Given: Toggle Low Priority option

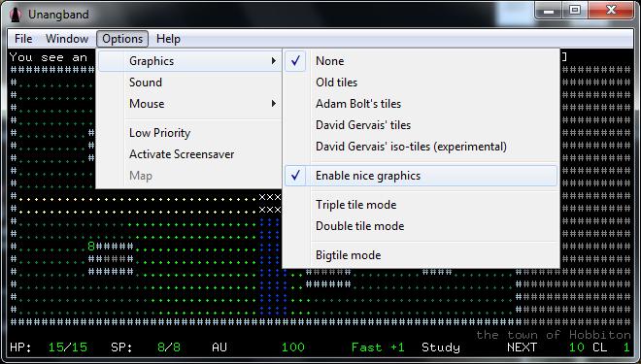Looking at the screenshot, I should coord(189,133).
